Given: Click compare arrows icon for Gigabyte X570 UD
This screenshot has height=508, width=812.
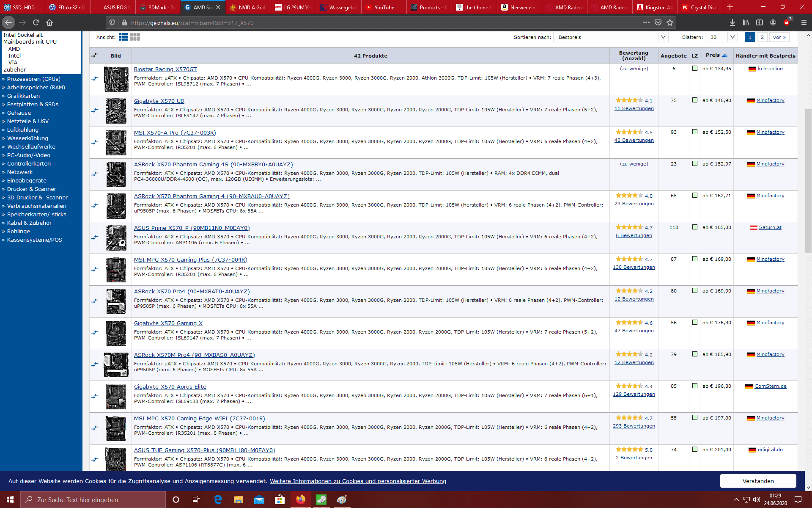Looking at the screenshot, I should coord(95,110).
